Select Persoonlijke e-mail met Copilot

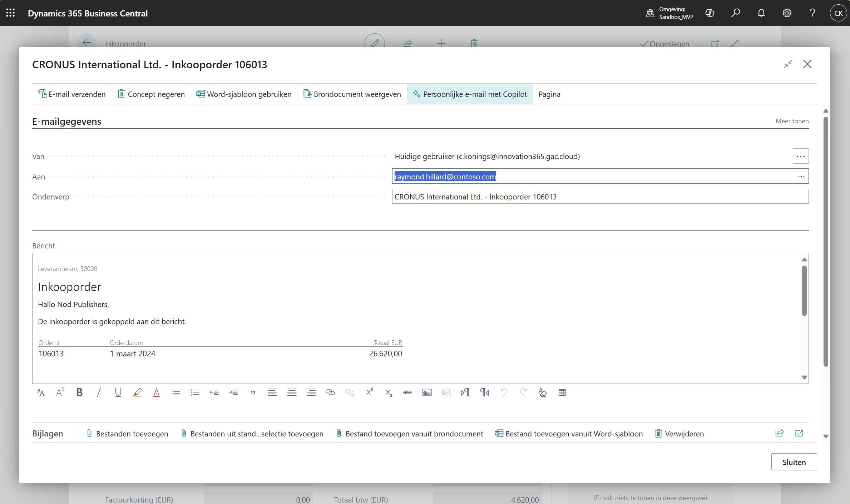[x=470, y=94]
